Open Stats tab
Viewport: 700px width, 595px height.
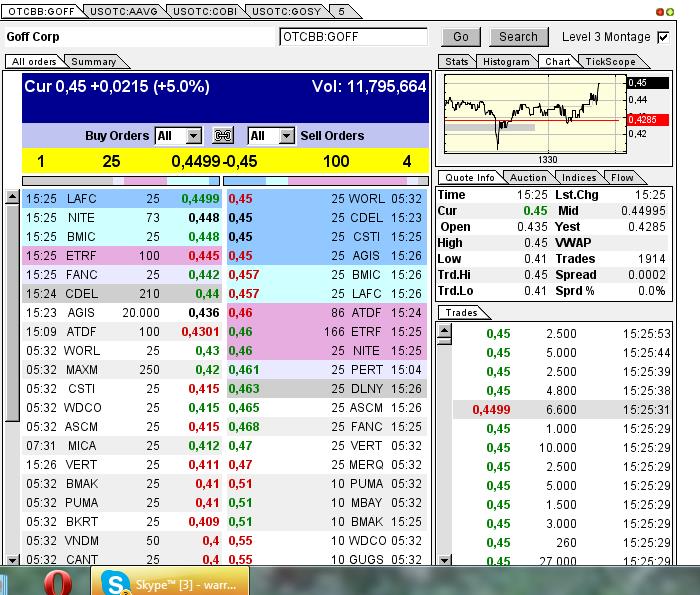(x=456, y=62)
